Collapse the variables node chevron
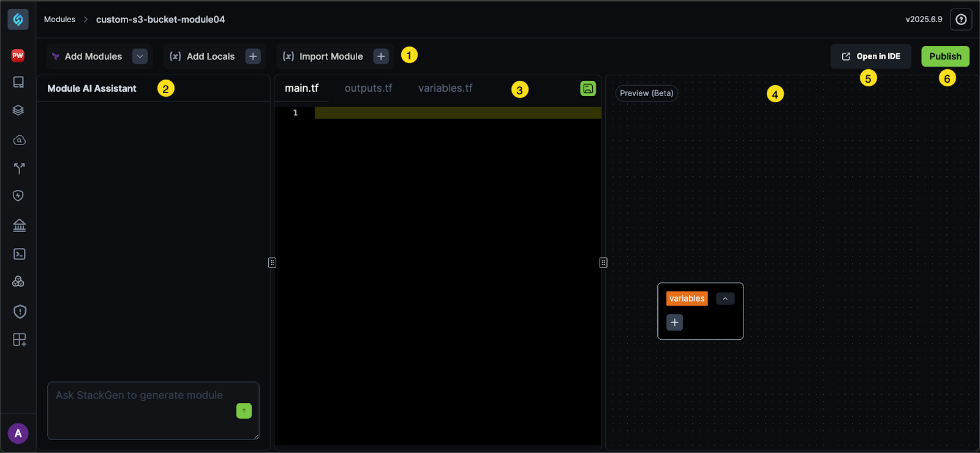This screenshot has height=453, width=980. [725, 299]
